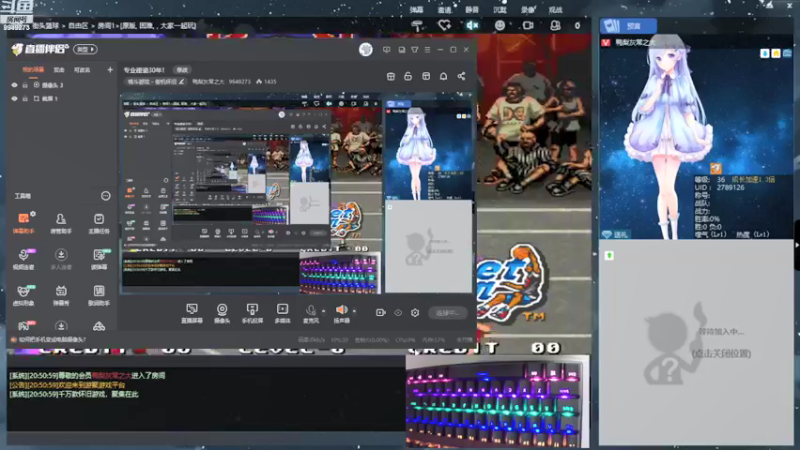The height and width of the screenshot is (450, 800).
Task: Click the empty player slot placeholder panel
Action: point(696,342)
